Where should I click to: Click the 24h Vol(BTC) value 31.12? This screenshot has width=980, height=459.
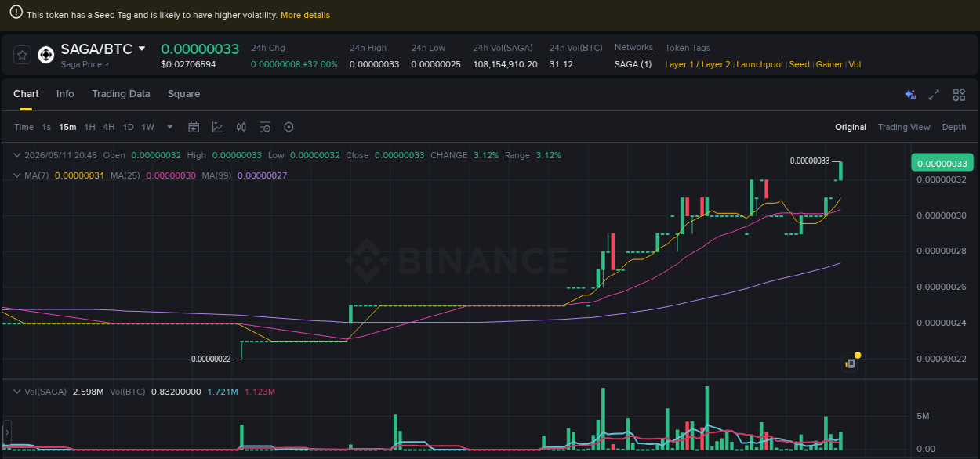561,64
